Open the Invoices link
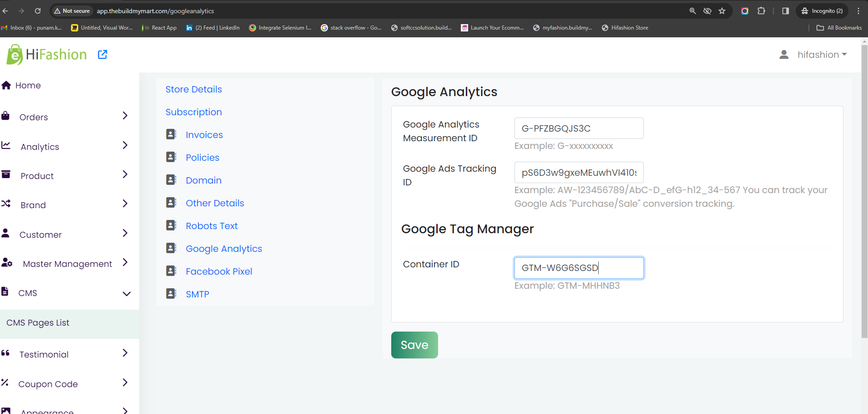This screenshot has width=868, height=414. (204, 135)
